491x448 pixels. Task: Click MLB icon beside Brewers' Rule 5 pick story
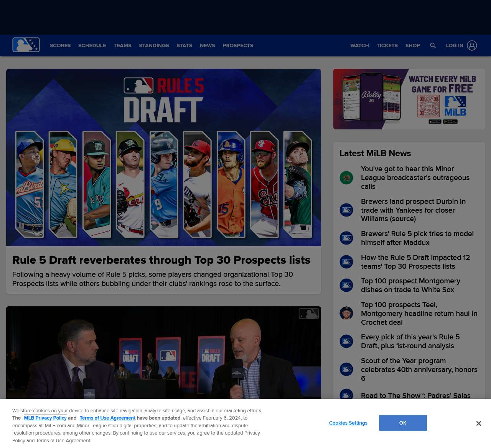point(346,238)
